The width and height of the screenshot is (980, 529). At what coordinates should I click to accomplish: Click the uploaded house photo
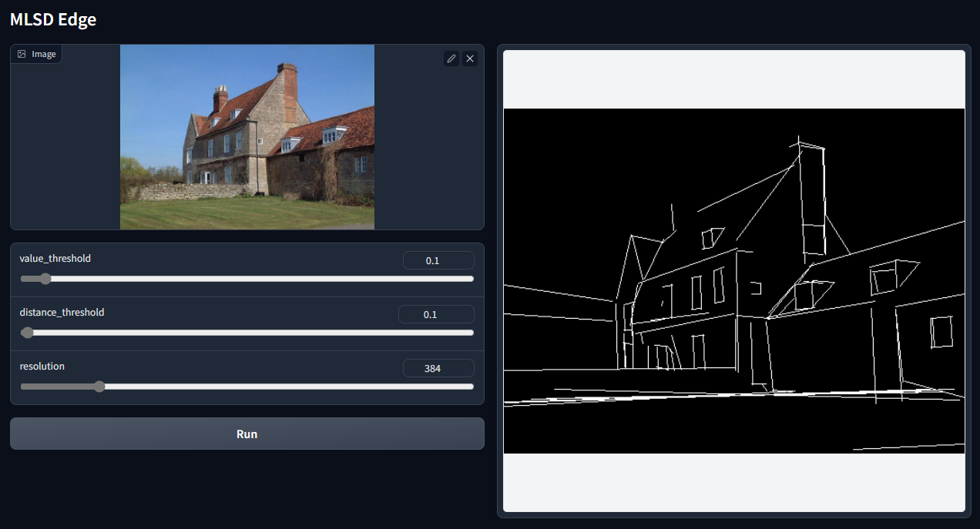click(x=247, y=137)
